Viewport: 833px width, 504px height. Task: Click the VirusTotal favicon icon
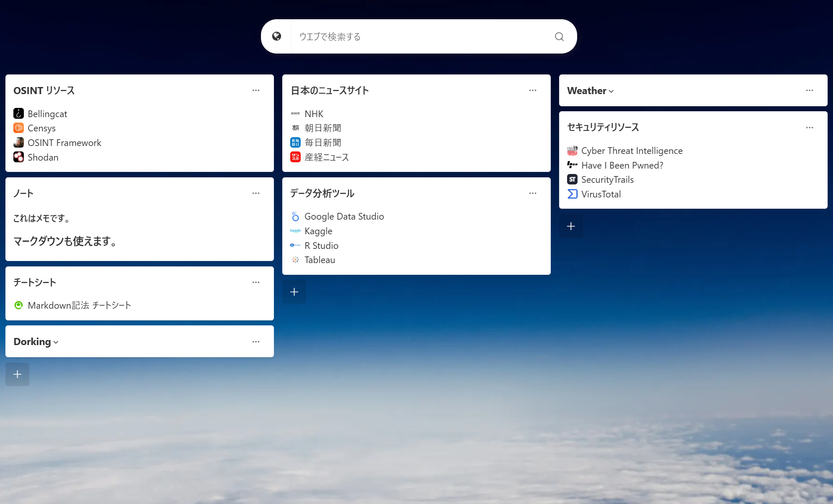click(x=572, y=194)
